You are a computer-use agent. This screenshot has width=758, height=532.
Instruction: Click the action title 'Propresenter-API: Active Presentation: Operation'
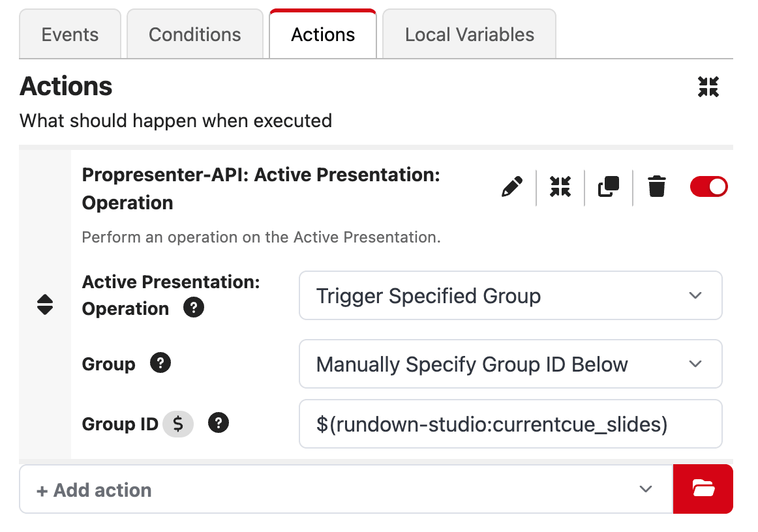(261, 188)
